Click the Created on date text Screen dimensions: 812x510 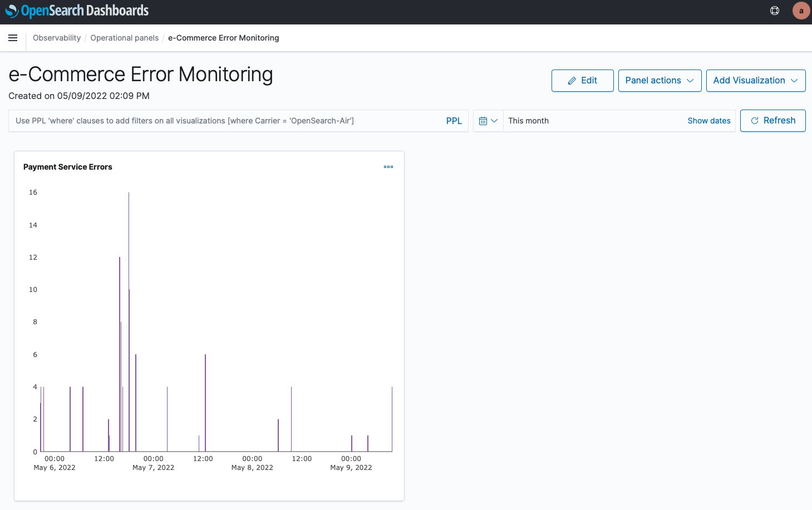[x=79, y=96]
